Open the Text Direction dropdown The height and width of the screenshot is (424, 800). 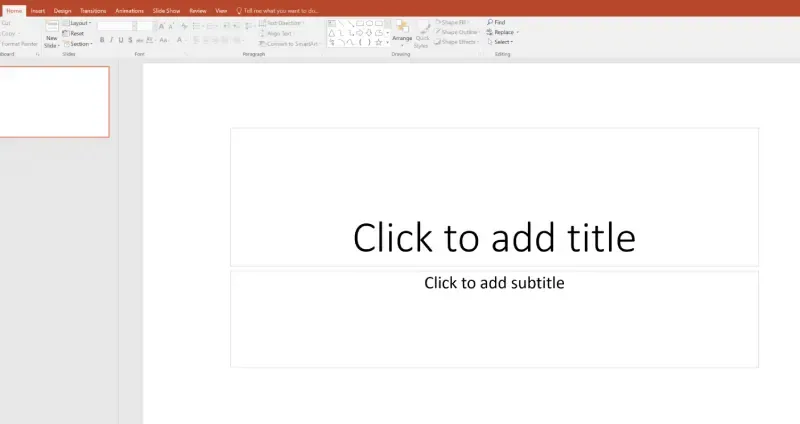[x=281, y=23]
